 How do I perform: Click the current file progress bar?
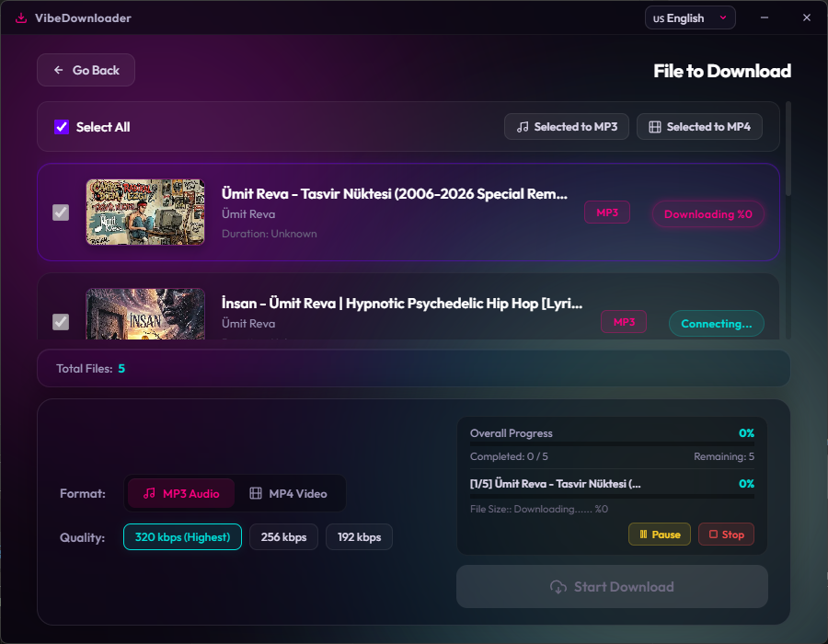coord(612,496)
